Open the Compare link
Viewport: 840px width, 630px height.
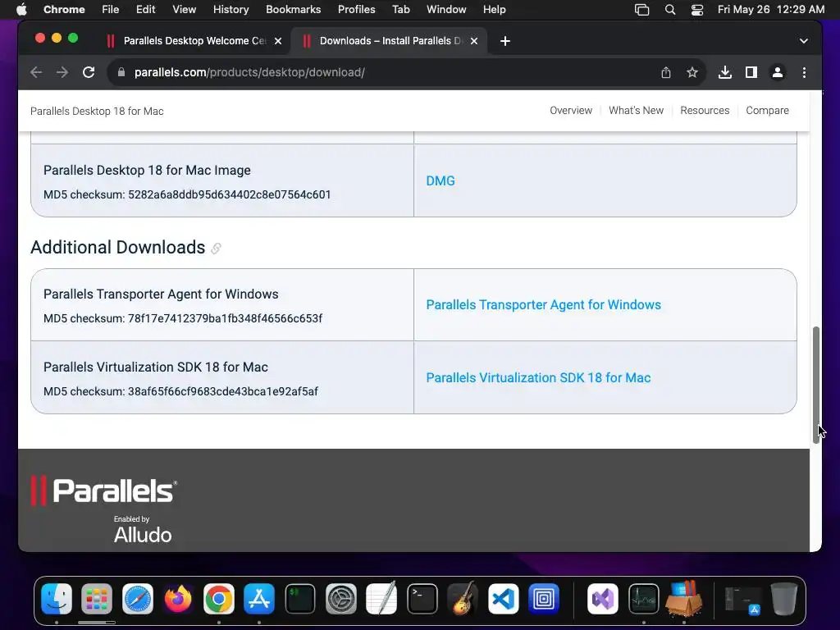767,111
